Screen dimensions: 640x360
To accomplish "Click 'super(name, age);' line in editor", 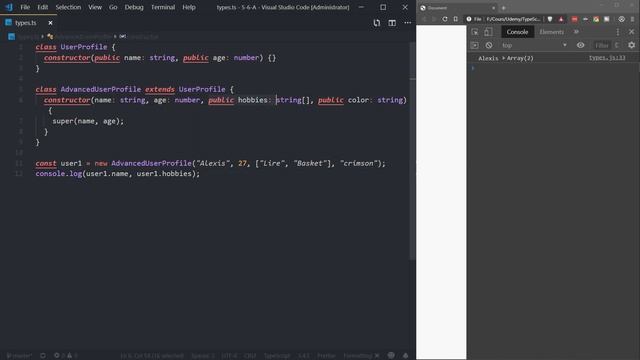I will pyautogui.click(x=88, y=121).
